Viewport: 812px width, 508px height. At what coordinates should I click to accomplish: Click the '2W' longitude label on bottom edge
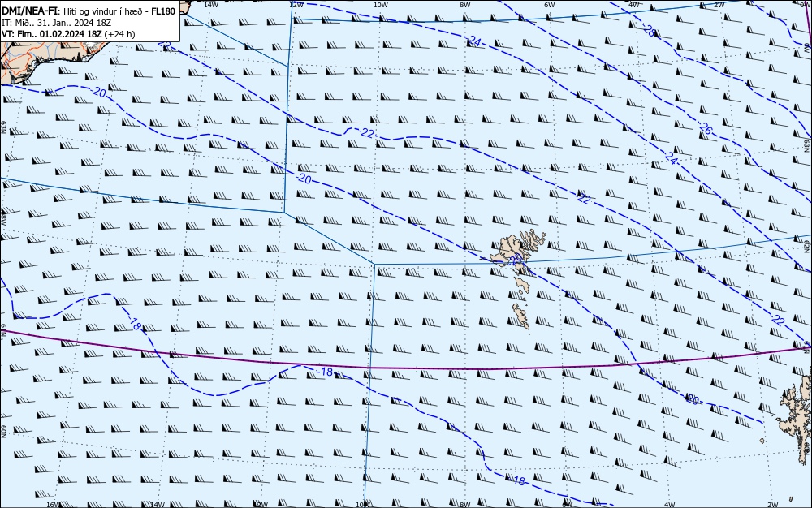pyautogui.click(x=773, y=505)
